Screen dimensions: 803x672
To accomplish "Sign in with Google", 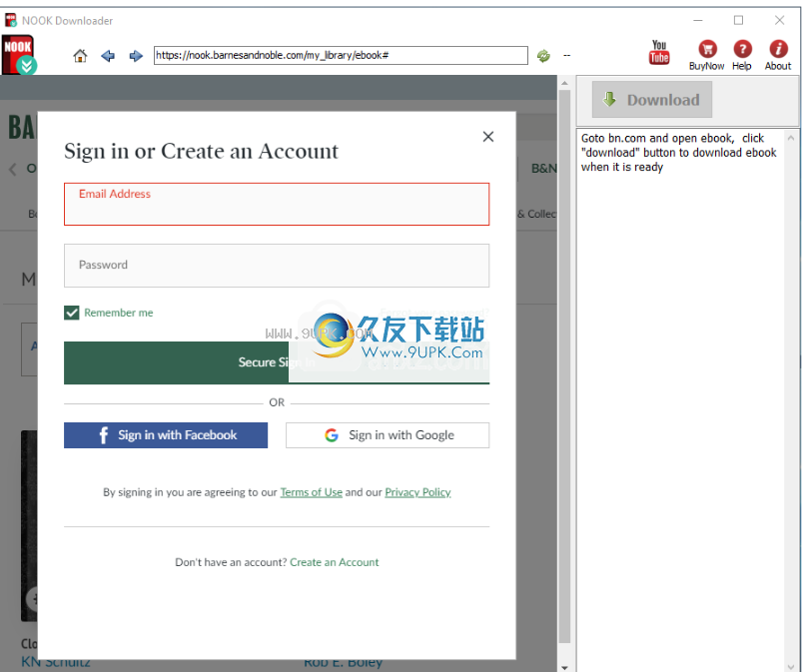I will 388,435.
